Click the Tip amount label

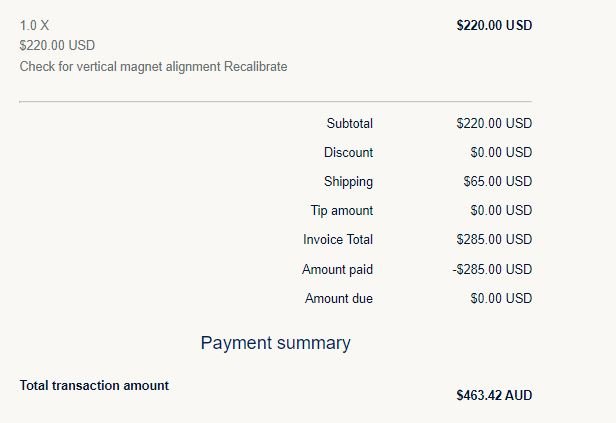pos(341,211)
